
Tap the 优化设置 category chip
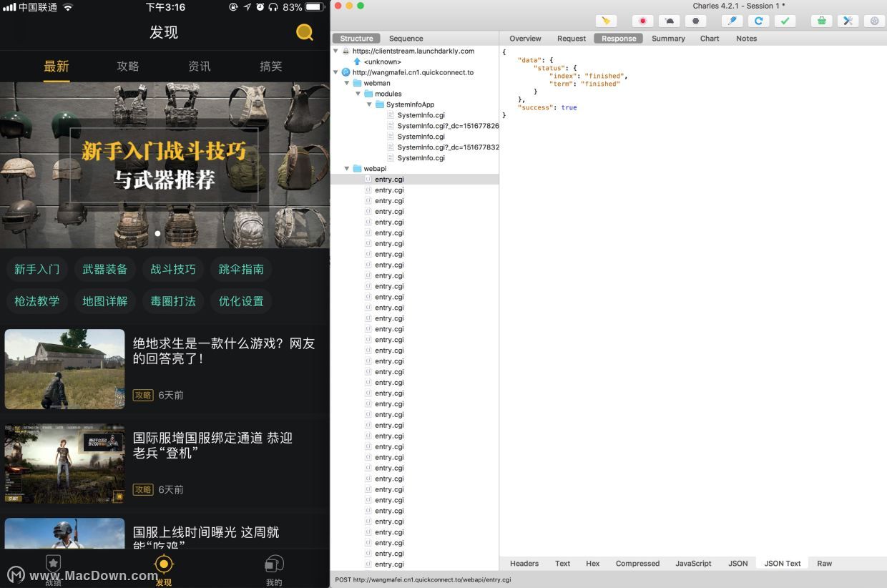241,301
